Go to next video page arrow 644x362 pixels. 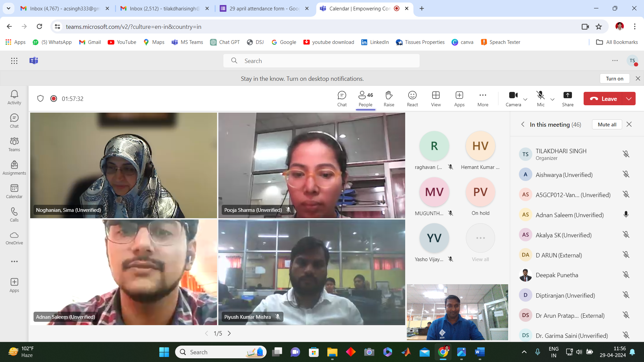229,333
